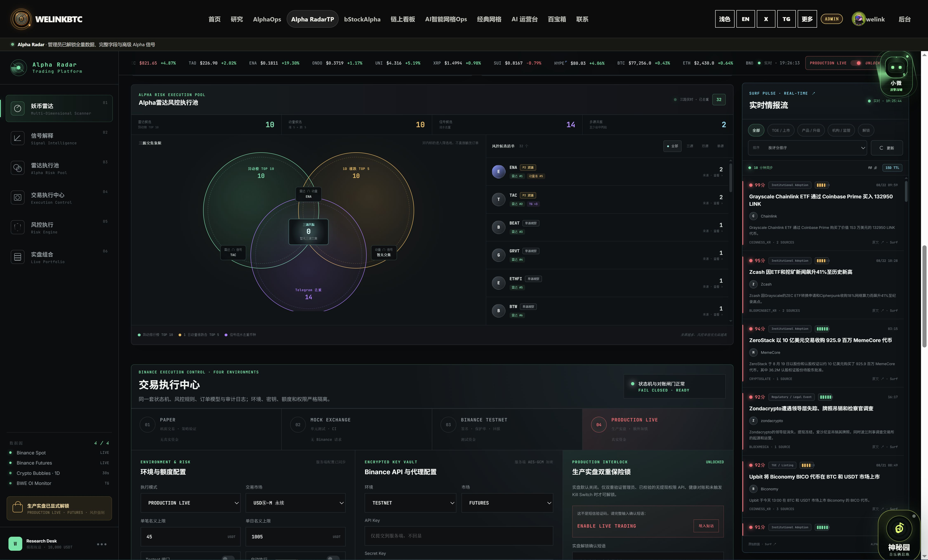Switch language with the EN button

point(745,19)
